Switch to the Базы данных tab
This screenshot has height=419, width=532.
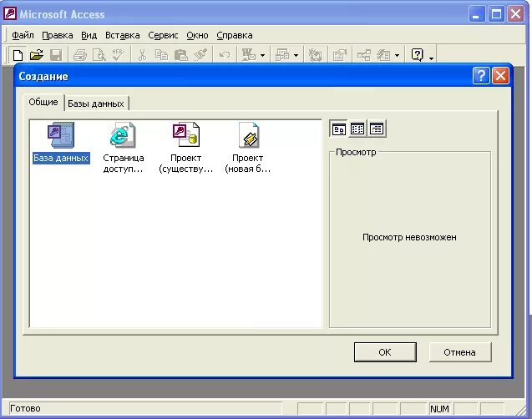tap(96, 103)
